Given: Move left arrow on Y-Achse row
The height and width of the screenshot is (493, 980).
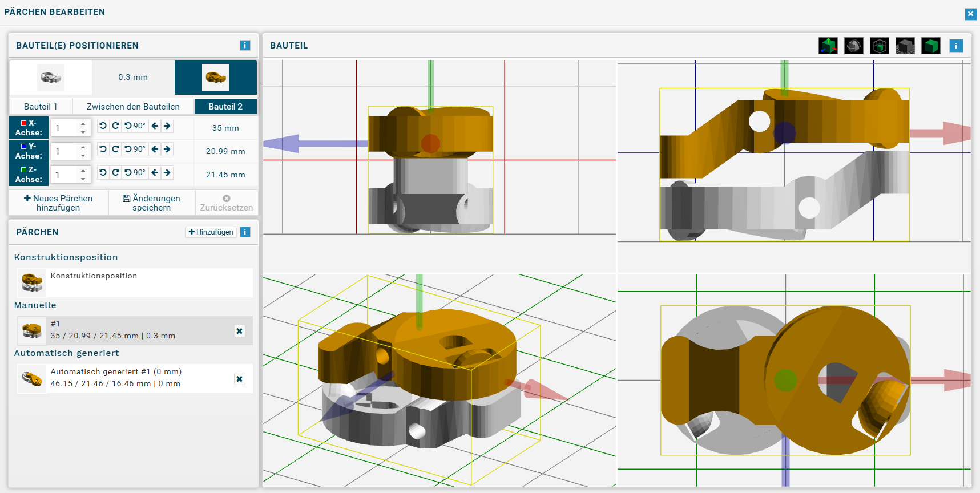Looking at the screenshot, I should pos(155,149).
